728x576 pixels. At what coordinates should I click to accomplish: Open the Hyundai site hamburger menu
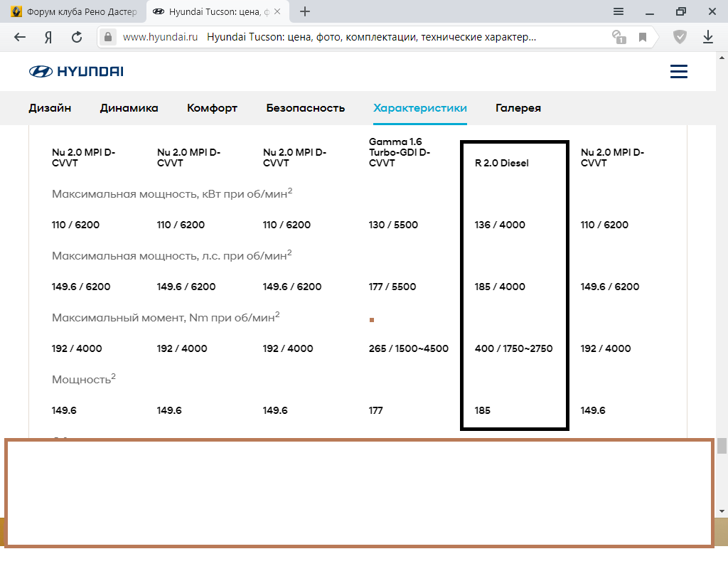pos(678,72)
